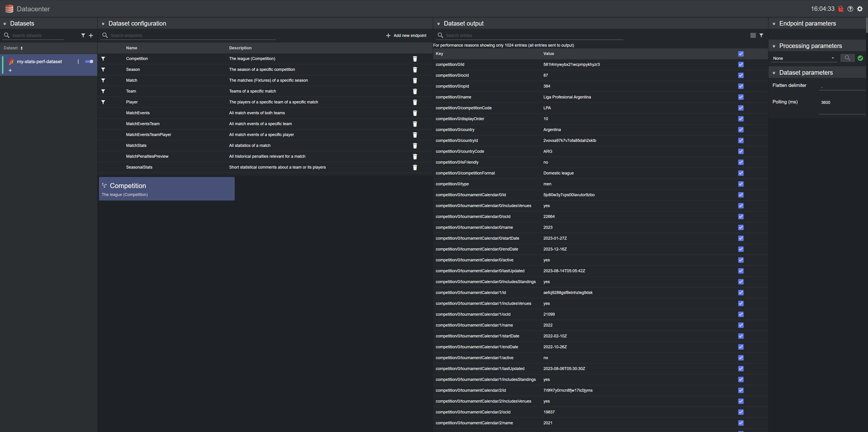Click the list view icon in Dataset output
This screenshot has height=432, width=868.
click(x=753, y=35)
